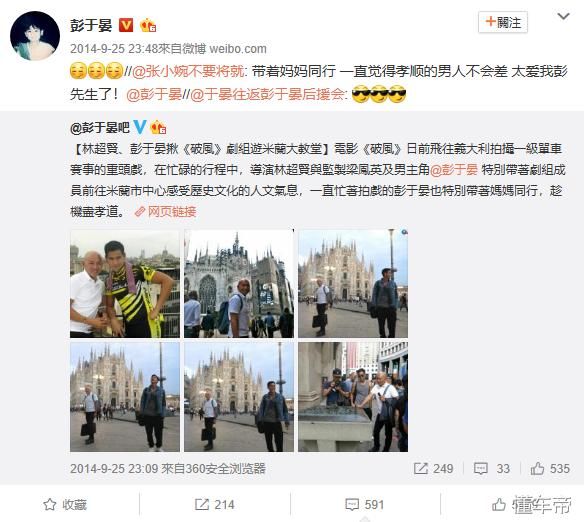Open @于晏往返彭于晏后援会 mention link
The image size is (584, 522).
coord(269,95)
